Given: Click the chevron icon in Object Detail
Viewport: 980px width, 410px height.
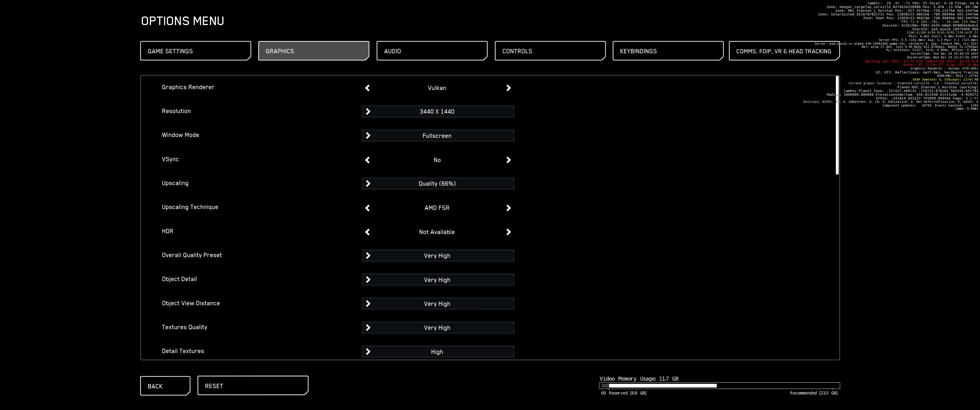Looking at the screenshot, I should click(368, 280).
